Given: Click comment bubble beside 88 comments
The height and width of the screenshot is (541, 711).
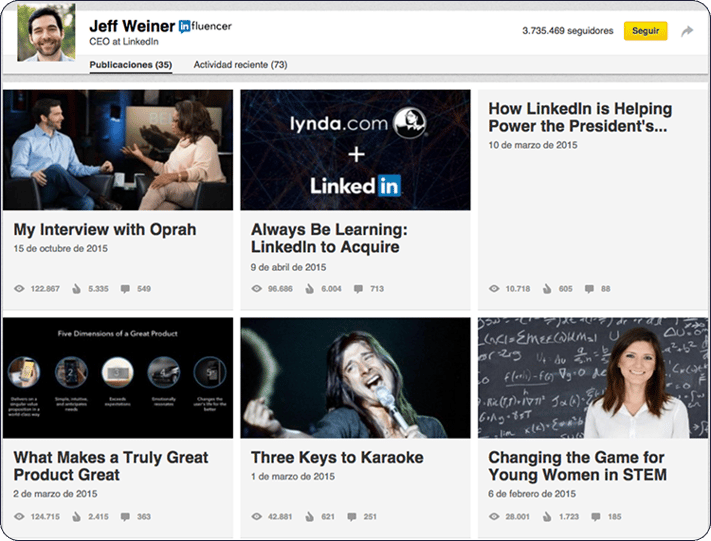Looking at the screenshot, I should 589,289.
